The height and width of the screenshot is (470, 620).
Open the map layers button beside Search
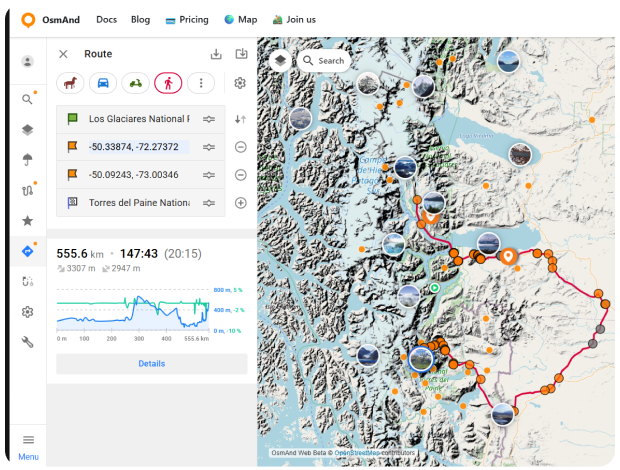(280, 60)
